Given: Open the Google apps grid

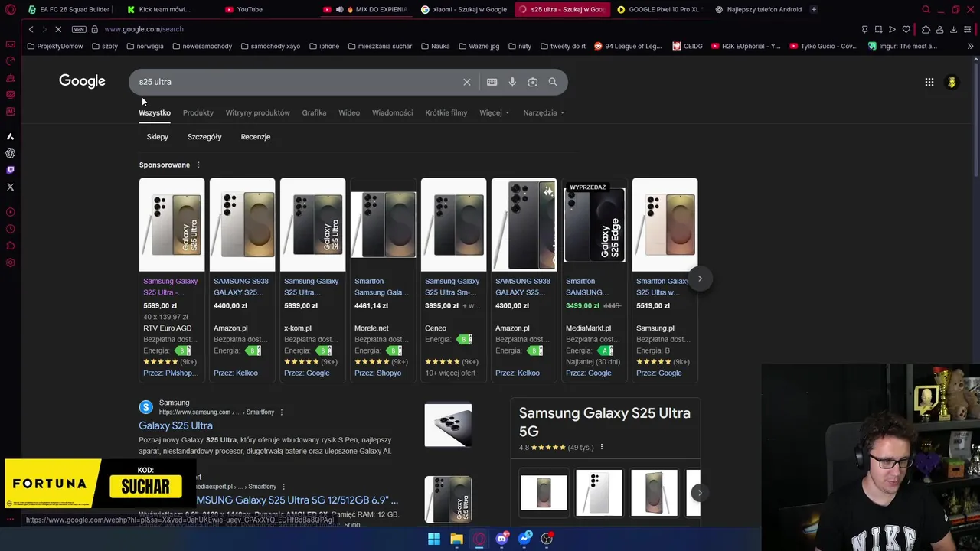Looking at the screenshot, I should point(929,83).
